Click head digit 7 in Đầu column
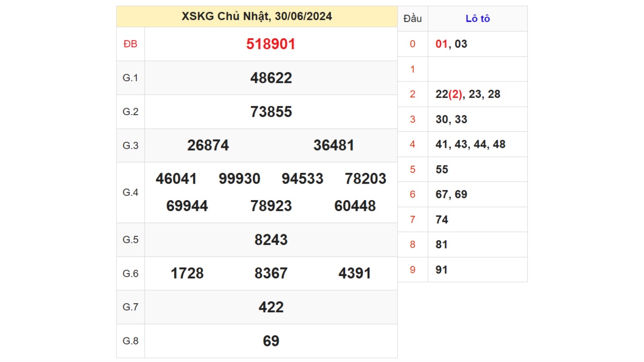 [413, 220]
